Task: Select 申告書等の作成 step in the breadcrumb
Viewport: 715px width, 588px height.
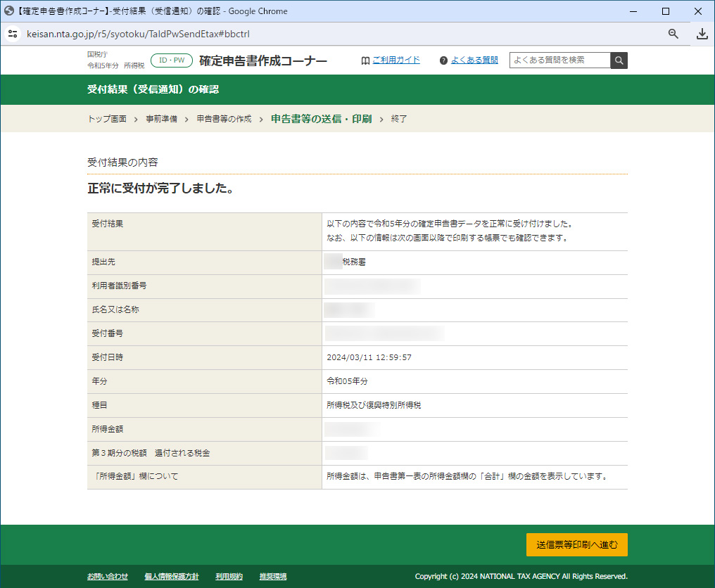Action: [224, 120]
